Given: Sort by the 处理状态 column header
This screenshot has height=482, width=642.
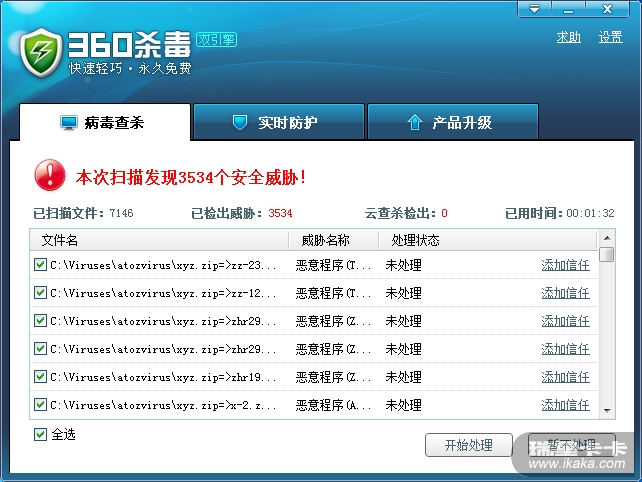Looking at the screenshot, I should [487, 240].
